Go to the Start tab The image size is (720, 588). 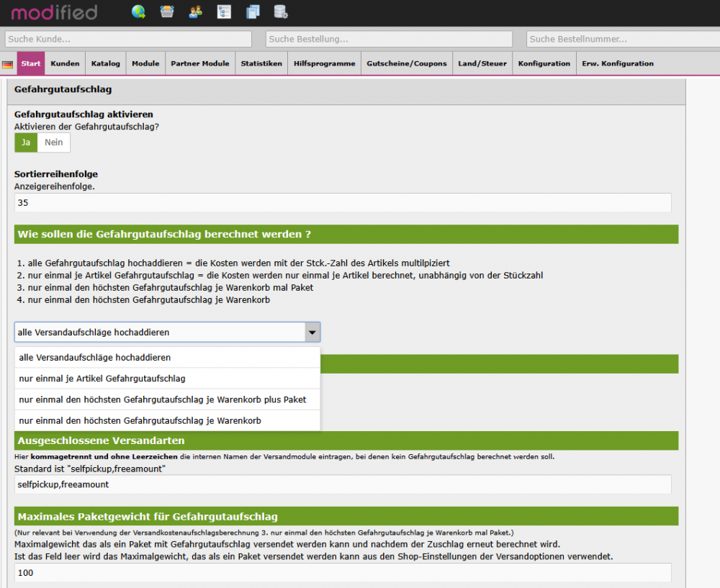pos(31,63)
